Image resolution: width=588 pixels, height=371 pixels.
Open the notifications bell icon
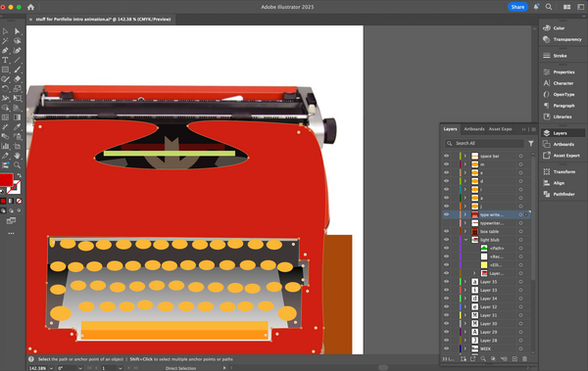coord(536,7)
